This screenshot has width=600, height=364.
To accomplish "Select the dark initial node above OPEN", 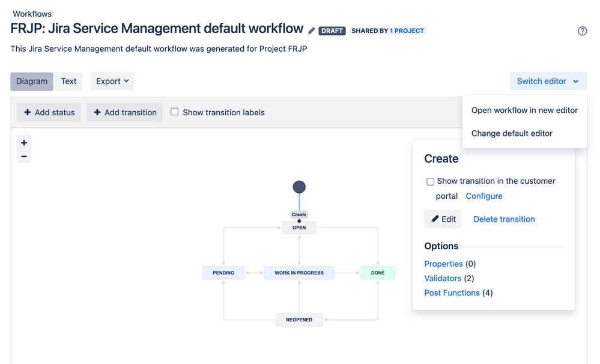I will point(299,187).
